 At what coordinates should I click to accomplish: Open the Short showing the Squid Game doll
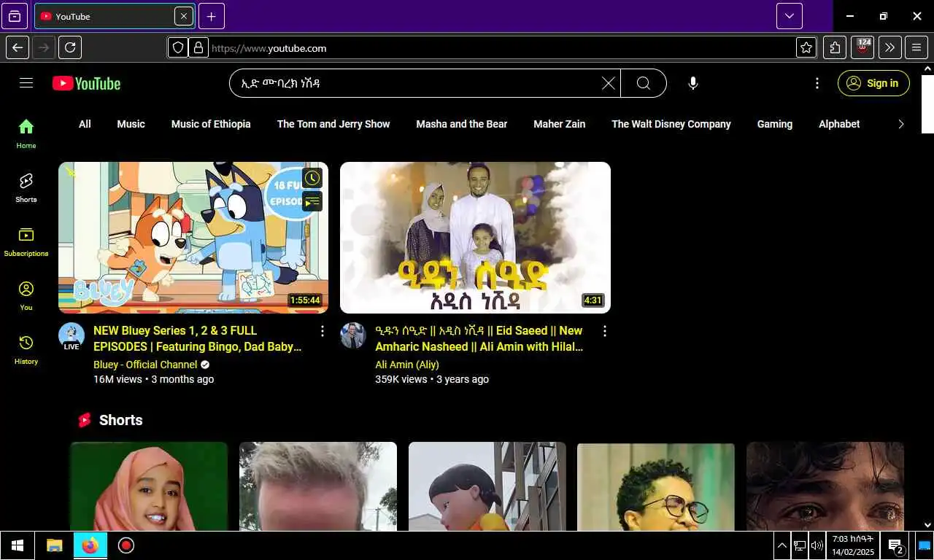pos(487,486)
